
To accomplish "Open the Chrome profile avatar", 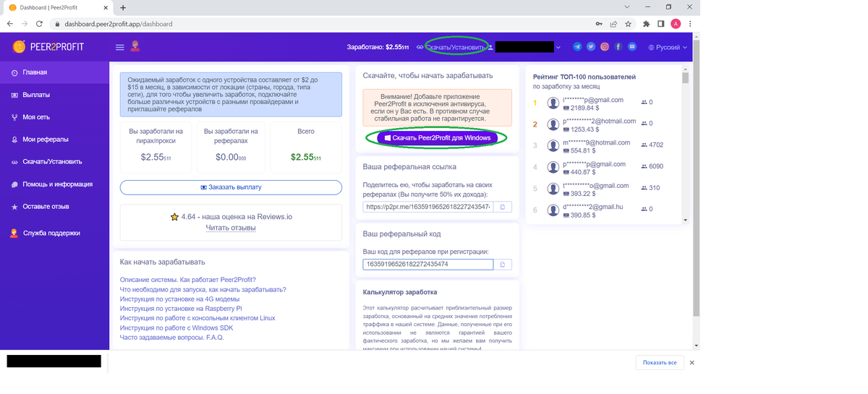I will [x=676, y=23].
